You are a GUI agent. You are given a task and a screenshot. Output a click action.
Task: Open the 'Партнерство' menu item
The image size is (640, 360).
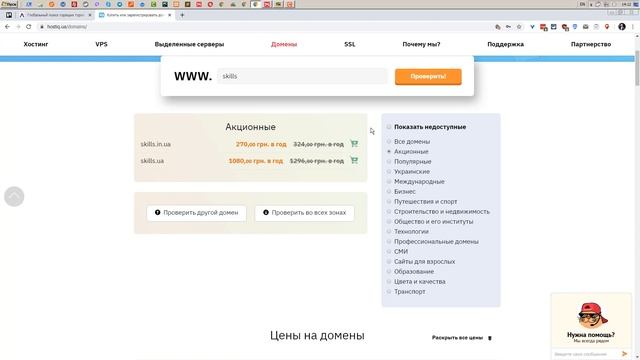point(591,44)
